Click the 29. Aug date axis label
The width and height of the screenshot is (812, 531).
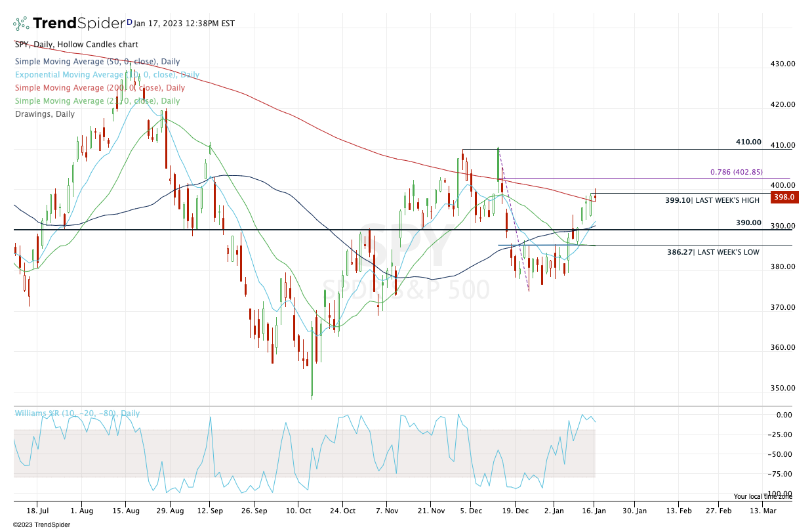click(169, 510)
